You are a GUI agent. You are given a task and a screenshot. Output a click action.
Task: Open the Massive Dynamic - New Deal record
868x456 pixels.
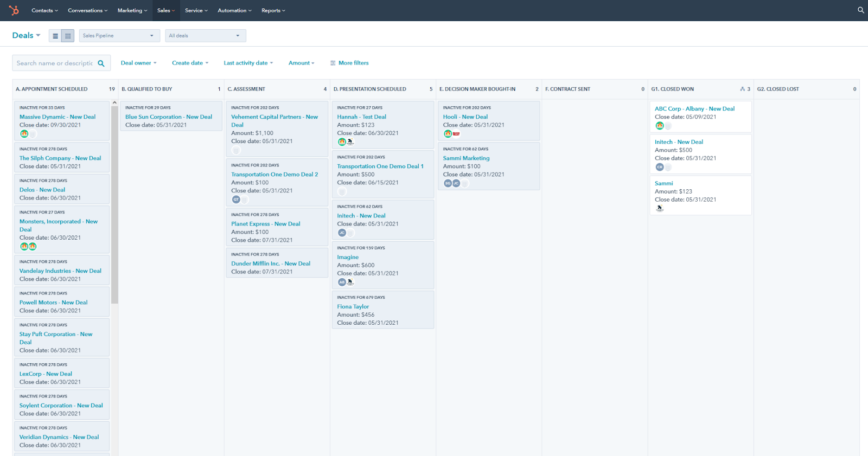coord(58,117)
